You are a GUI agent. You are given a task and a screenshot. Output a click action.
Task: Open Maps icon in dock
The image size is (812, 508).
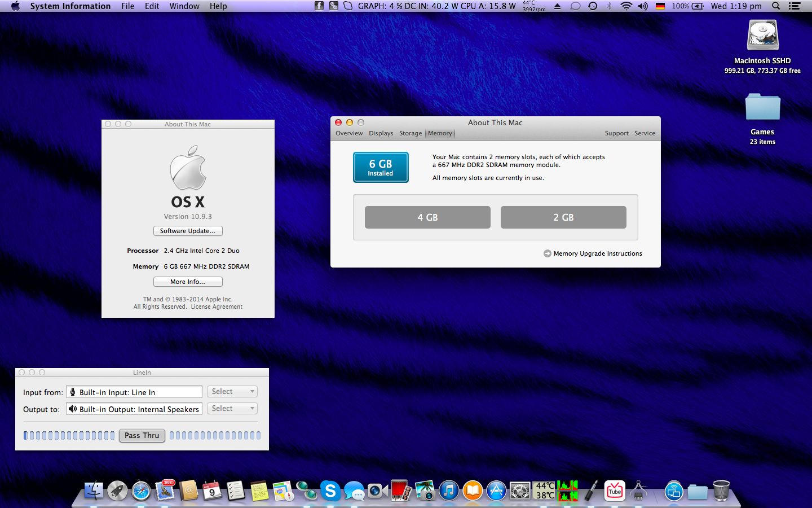pos(283,491)
